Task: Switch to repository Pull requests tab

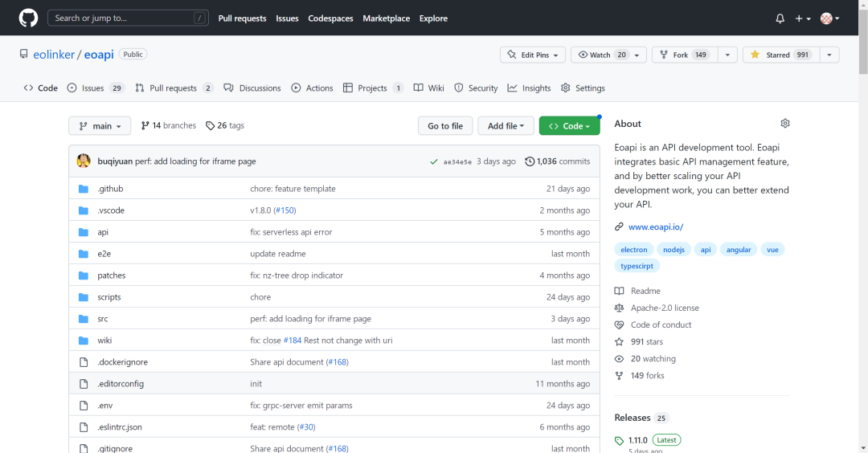Action: point(174,88)
